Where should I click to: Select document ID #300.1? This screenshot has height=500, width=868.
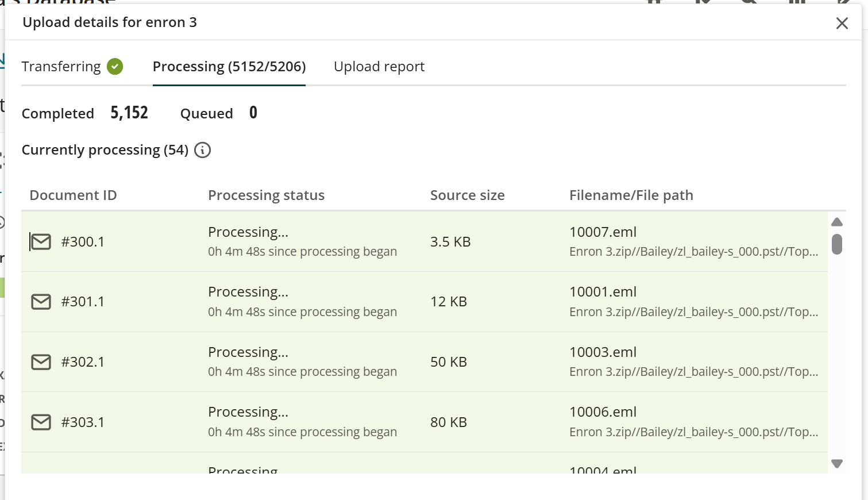pyautogui.click(x=83, y=242)
